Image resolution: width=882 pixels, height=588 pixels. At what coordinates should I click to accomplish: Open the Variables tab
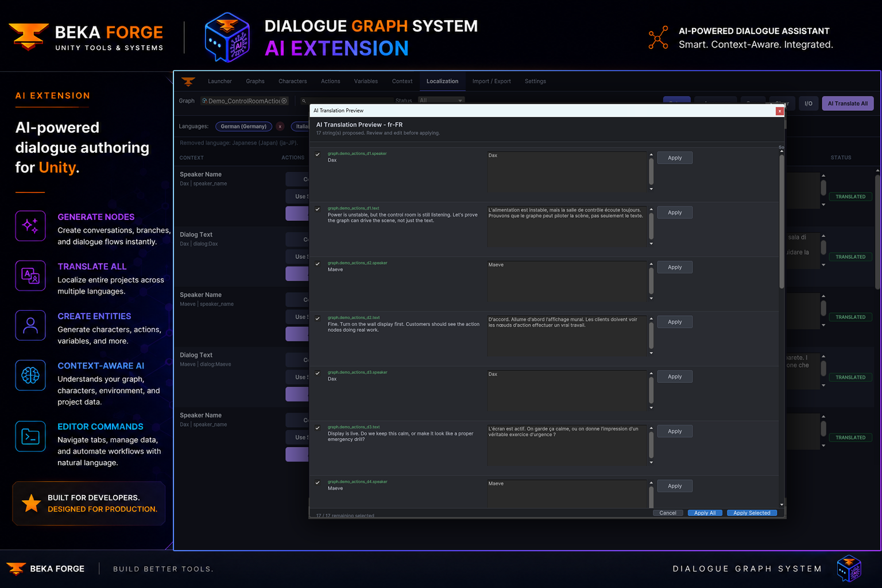pyautogui.click(x=366, y=82)
